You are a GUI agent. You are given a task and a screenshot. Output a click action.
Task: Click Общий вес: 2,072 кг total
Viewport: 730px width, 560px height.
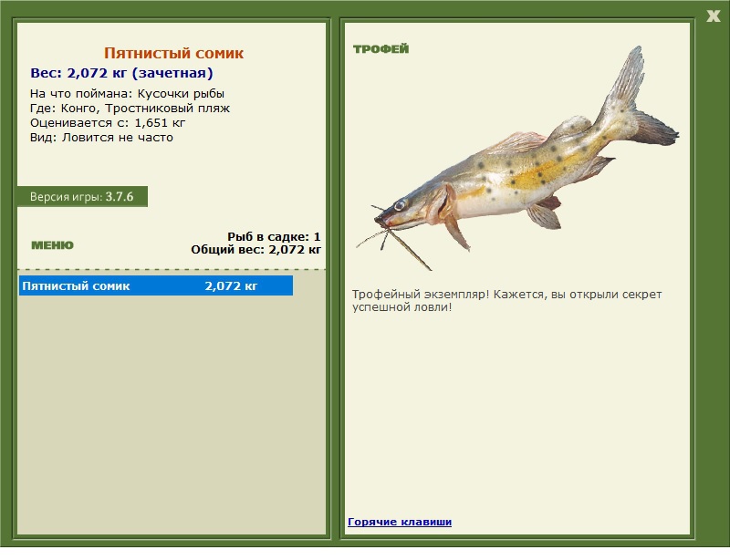coord(255,250)
